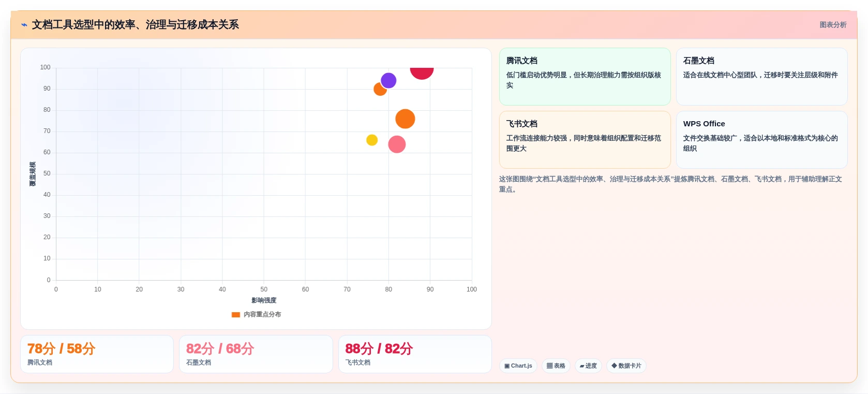Click the lightning icon beside the title
868x394 pixels.
pyautogui.click(x=24, y=25)
